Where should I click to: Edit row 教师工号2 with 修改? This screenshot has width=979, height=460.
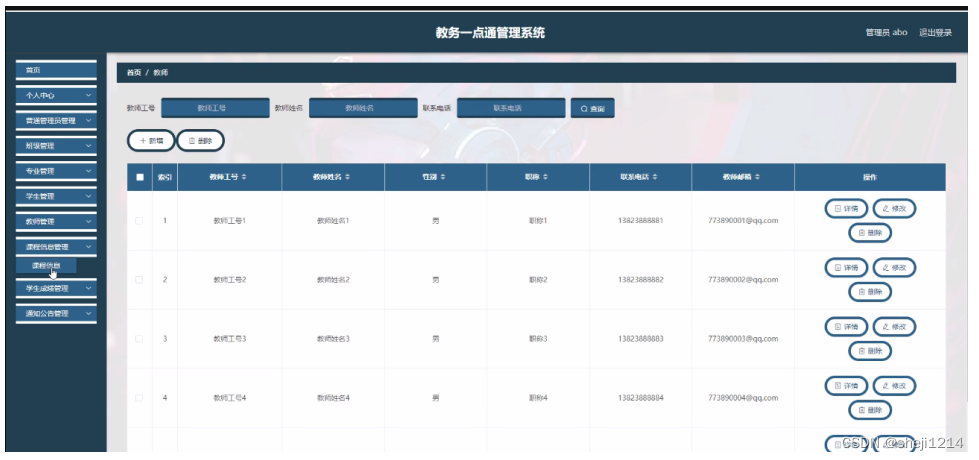[x=894, y=268]
